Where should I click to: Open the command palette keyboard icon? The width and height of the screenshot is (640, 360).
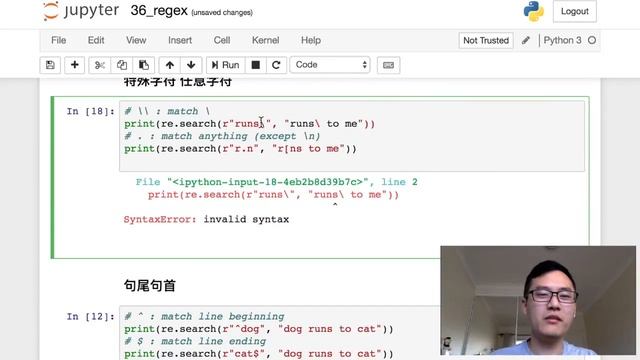(x=388, y=65)
